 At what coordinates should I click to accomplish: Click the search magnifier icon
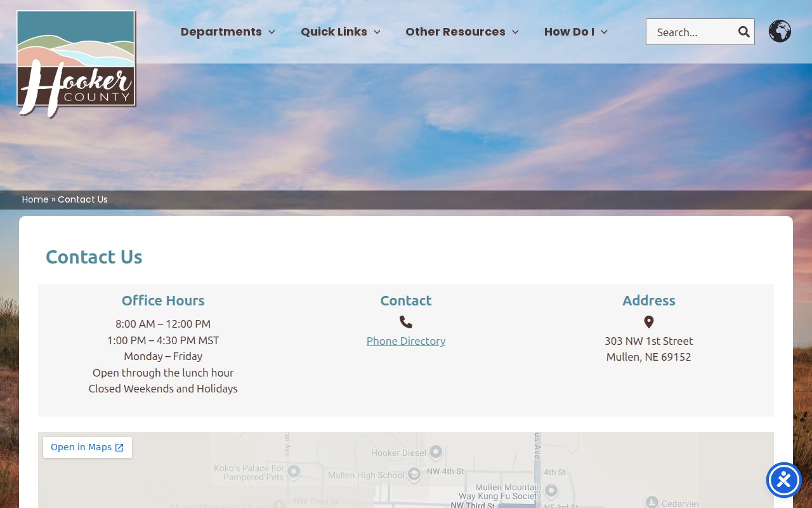tap(743, 32)
